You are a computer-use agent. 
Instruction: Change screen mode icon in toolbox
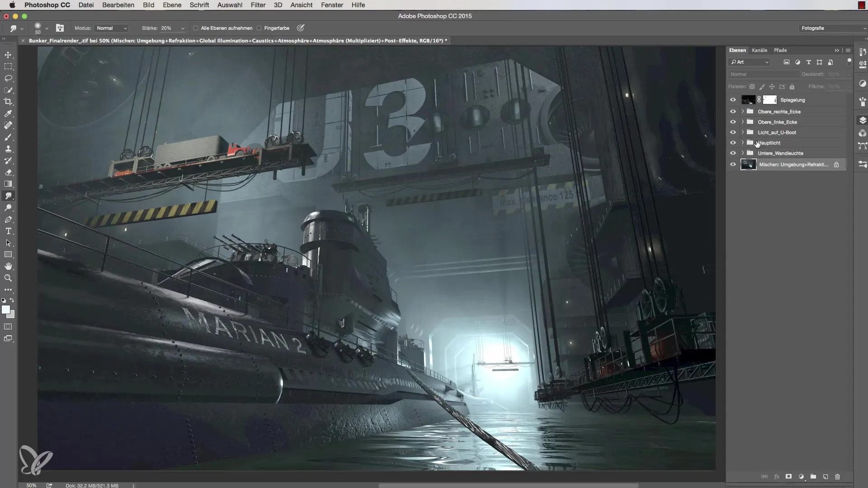pos(8,338)
